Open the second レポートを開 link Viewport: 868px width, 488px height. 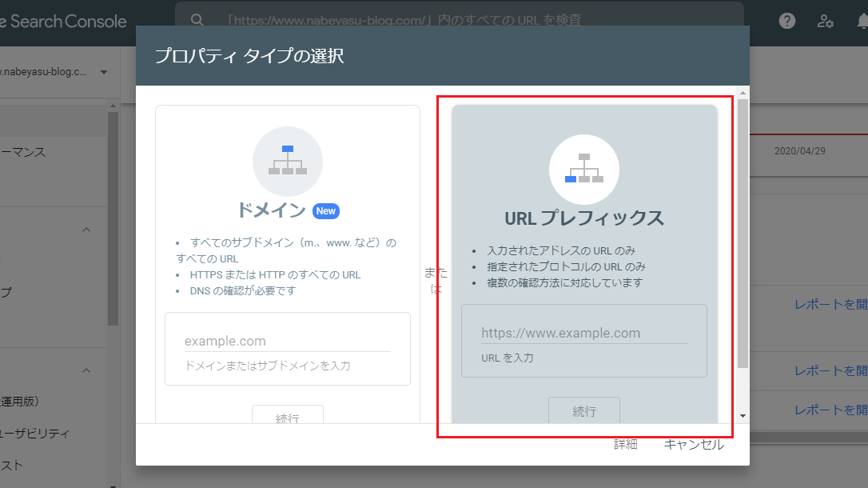(x=831, y=371)
